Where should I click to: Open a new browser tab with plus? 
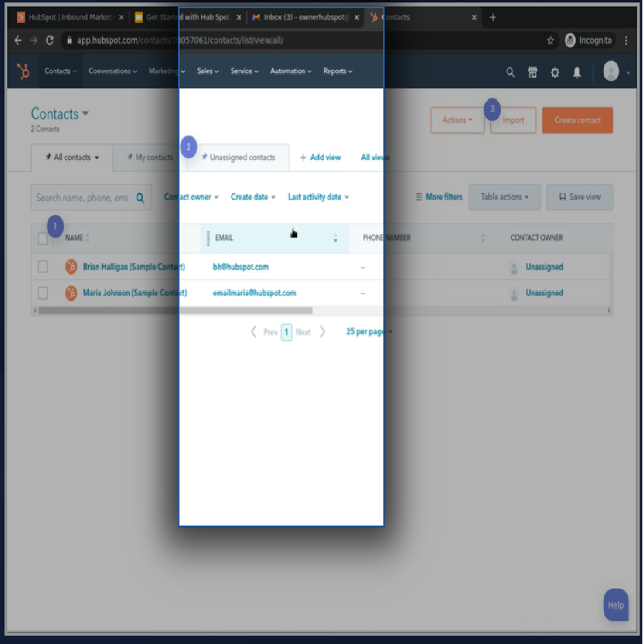493,17
